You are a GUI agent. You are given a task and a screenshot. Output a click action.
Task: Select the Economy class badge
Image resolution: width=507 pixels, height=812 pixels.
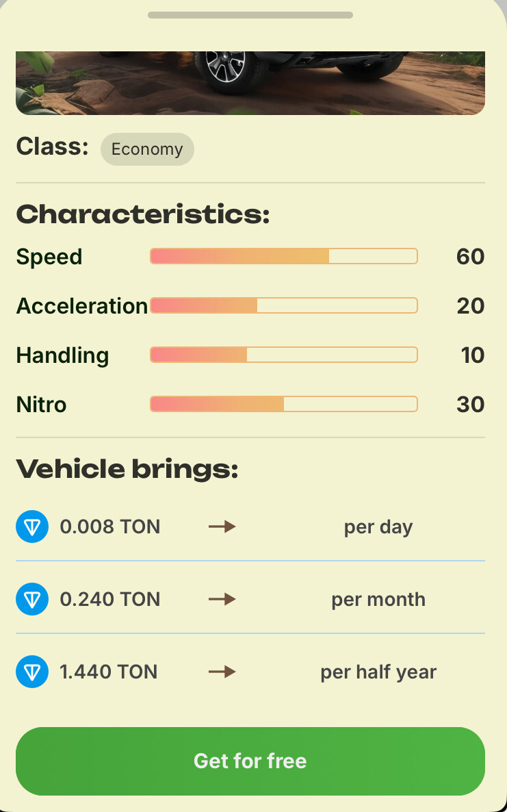[147, 149]
